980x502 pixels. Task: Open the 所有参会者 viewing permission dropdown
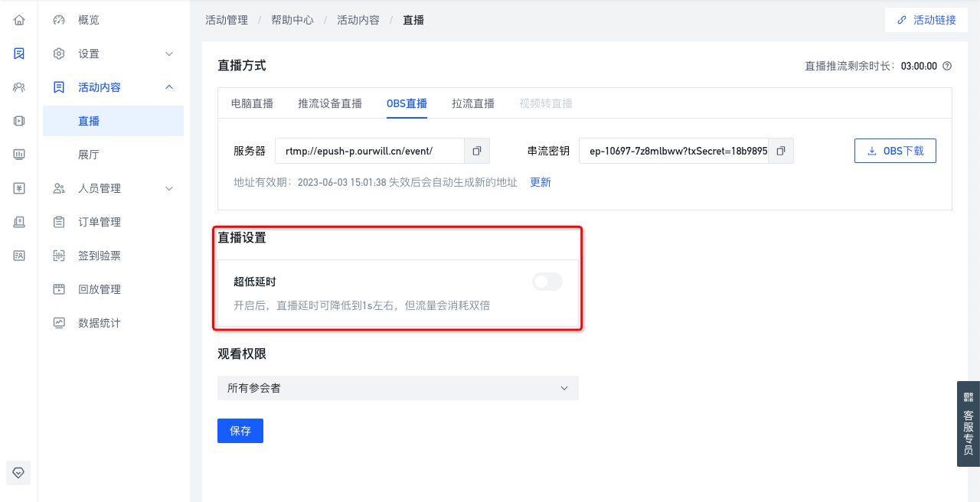(398, 388)
